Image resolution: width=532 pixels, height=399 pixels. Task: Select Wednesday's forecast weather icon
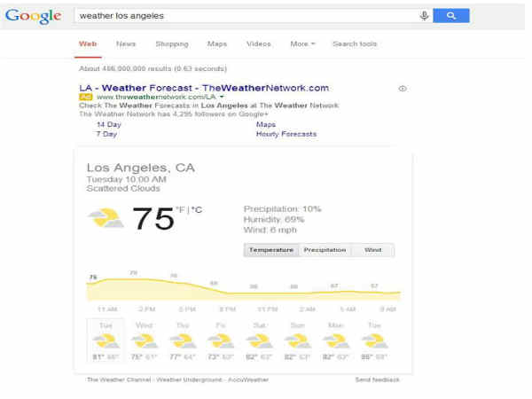click(x=144, y=340)
